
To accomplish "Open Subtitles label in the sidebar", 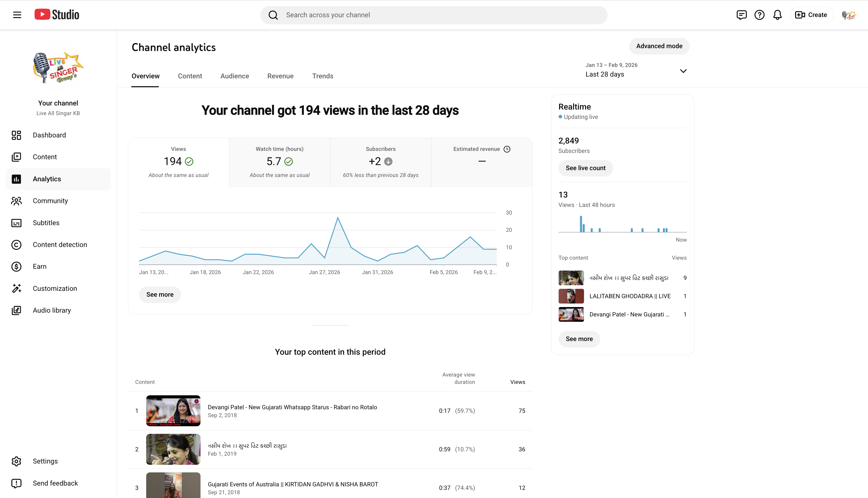I will tap(46, 223).
